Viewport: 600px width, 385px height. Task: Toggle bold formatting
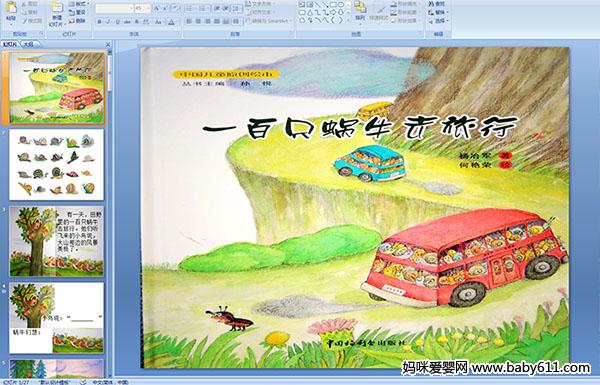coord(99,22)
